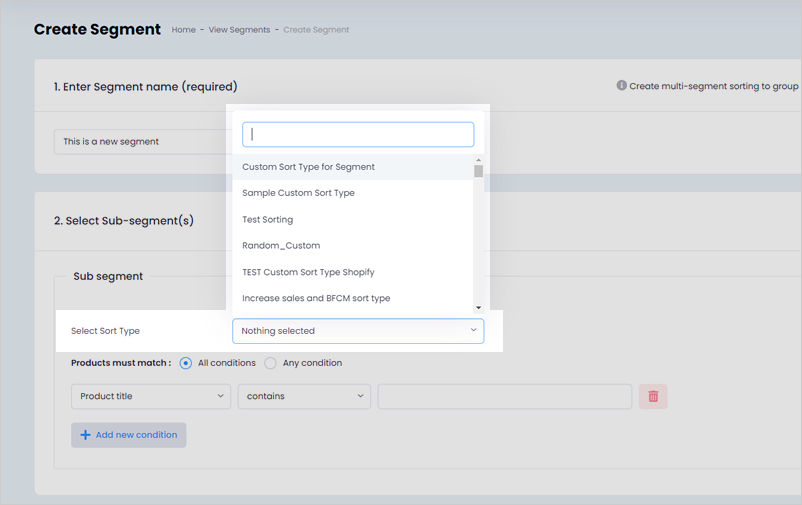This screenshot has width=802, height=505.
Task: Click the dropdown list scrollbar down arrow
Action: click(479, 308)
